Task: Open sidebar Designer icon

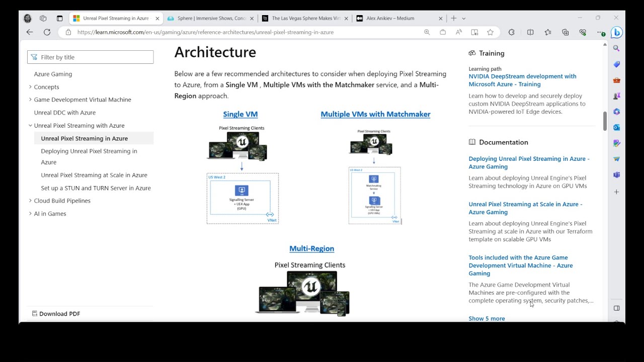Action: click(x=616, y=143)
